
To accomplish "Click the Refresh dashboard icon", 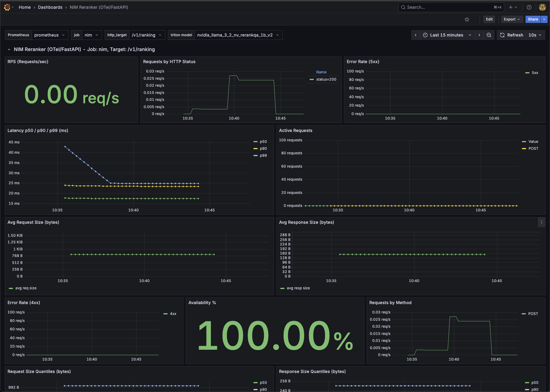I will [x=502, y=35].
